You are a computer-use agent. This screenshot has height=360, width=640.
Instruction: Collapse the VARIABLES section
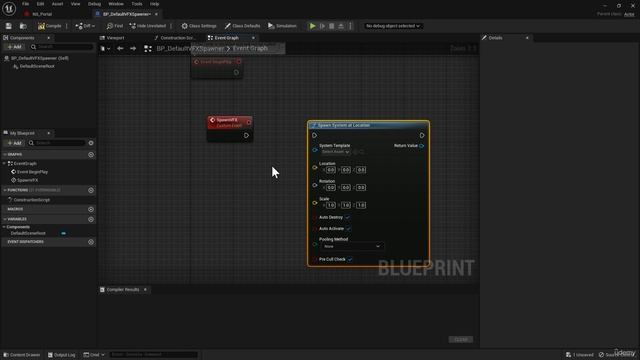(x=5, y=219)
